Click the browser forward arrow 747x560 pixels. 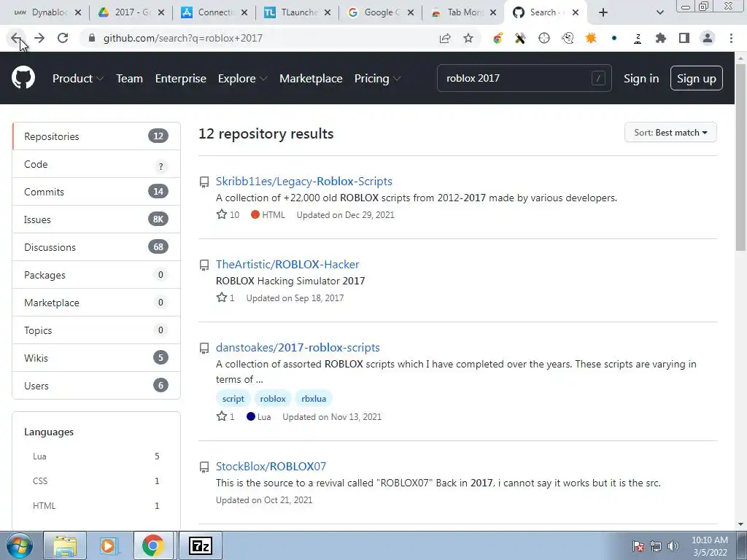coord(39,38)
